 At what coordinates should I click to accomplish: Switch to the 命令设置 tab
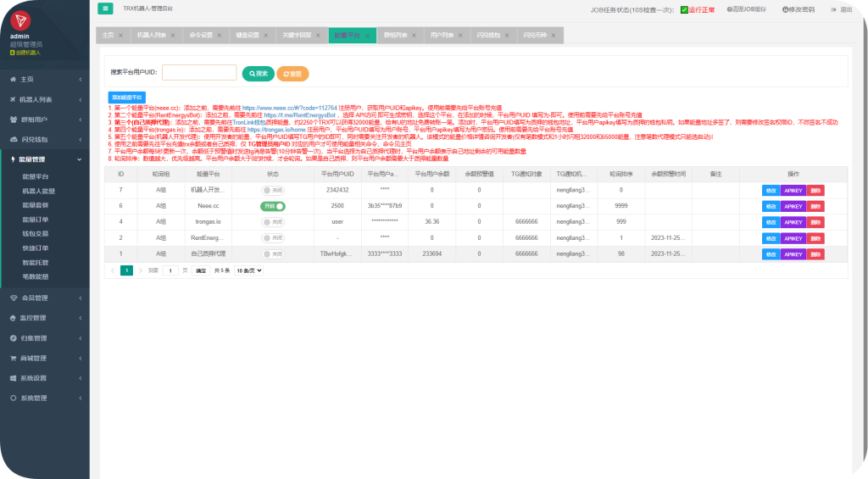tap(201, 36)
